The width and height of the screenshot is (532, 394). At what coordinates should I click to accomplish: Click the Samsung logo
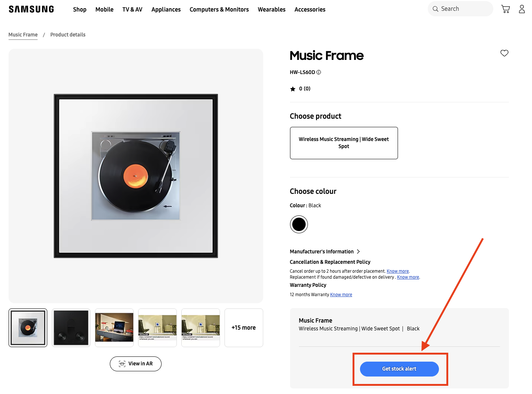pos(31,9)
